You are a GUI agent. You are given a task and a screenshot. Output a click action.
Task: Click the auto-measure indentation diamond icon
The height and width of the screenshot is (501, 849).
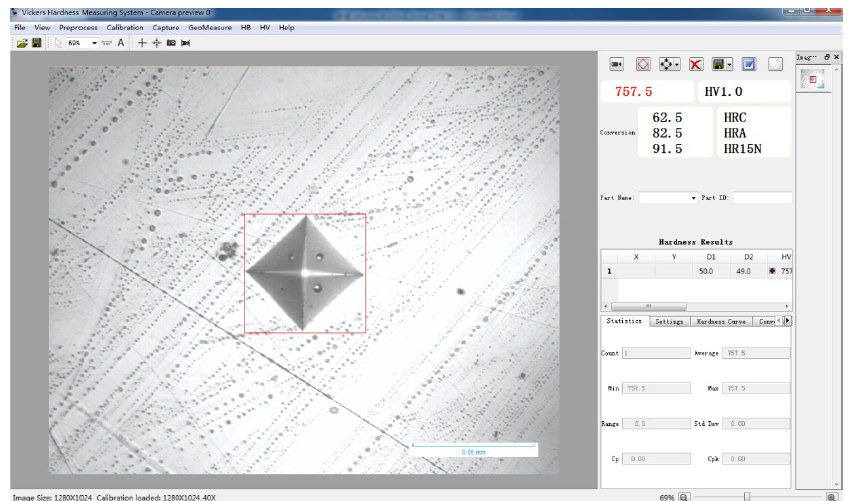[643, 64]
